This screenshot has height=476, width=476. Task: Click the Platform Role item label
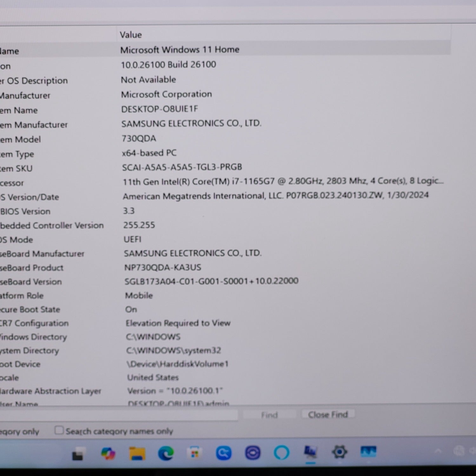(x=22, y=296)
